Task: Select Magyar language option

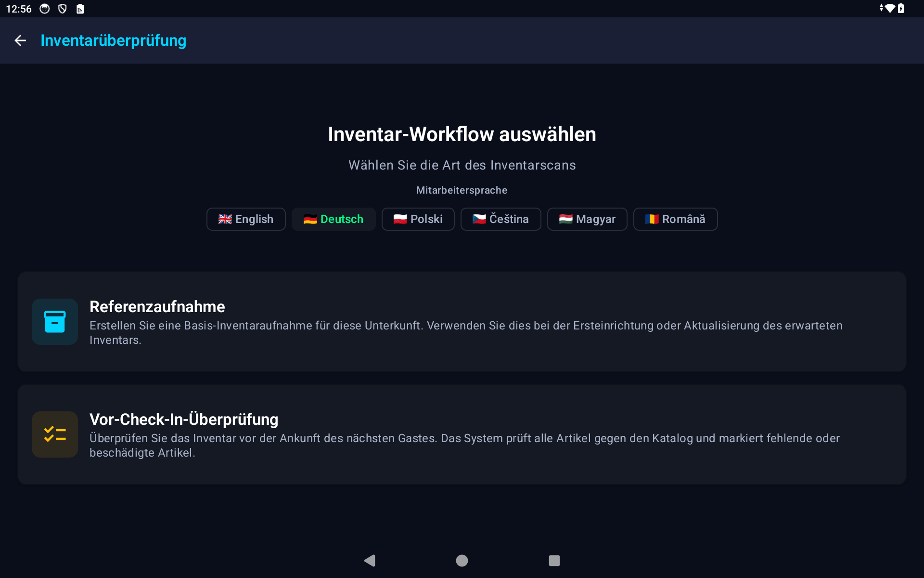Action: [x=587, y=219]
